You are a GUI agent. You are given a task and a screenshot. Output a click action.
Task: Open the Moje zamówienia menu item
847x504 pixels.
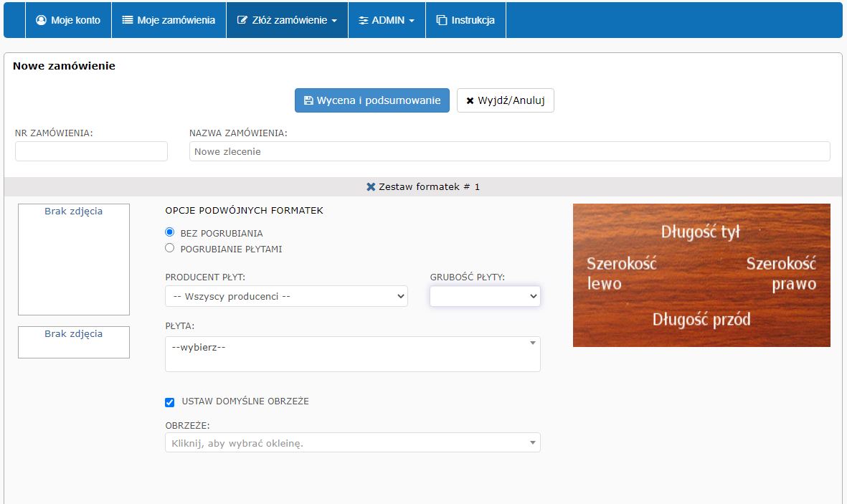[169, 21]
